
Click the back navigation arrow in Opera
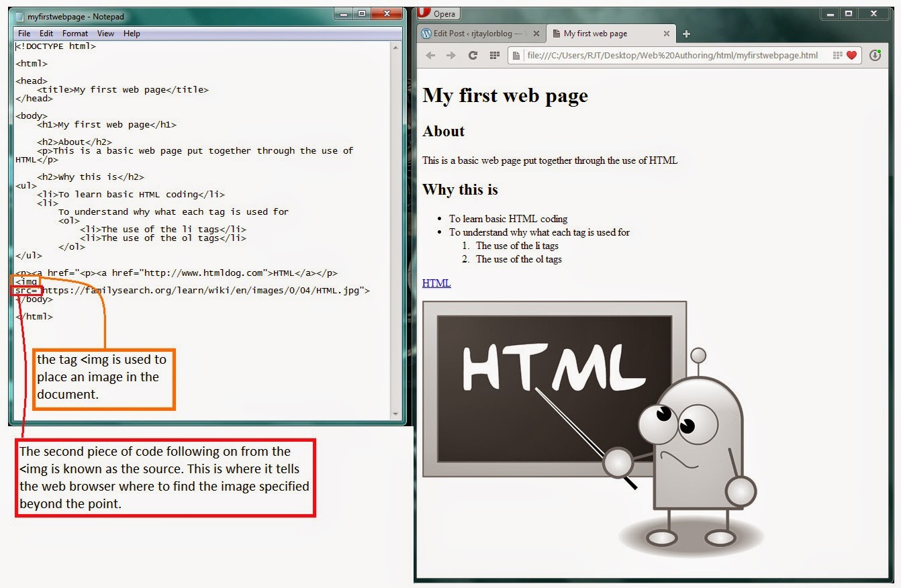click(x=430, y=55)
